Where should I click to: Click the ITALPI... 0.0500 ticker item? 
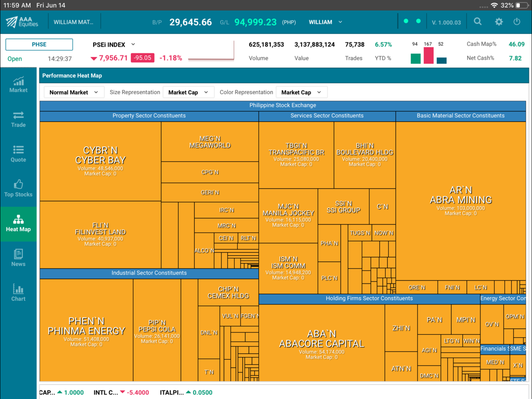[186, 393]
